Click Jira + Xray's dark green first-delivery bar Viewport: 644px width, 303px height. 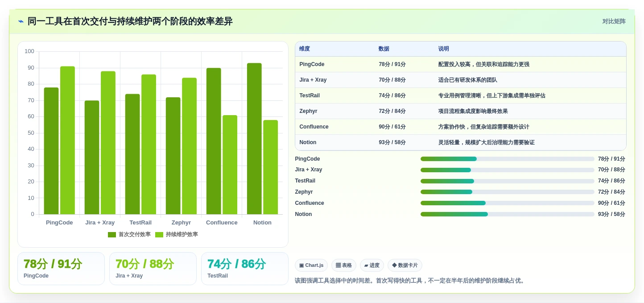92,158
